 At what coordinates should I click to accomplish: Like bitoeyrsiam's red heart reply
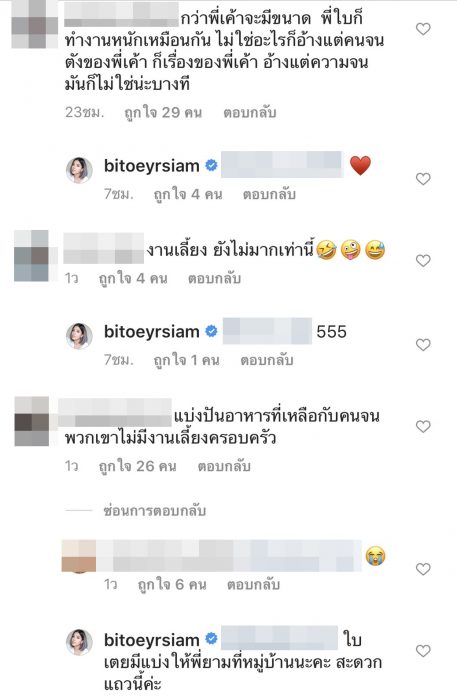(x=423, y=179)
